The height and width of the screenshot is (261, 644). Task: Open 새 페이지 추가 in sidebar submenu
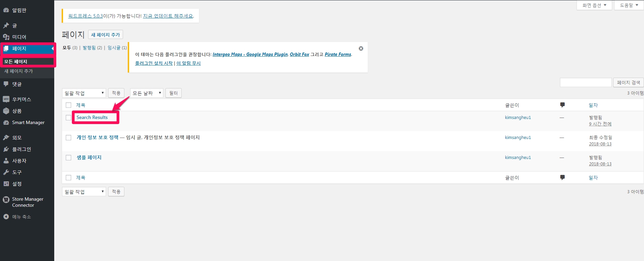(x=19, y=71)
